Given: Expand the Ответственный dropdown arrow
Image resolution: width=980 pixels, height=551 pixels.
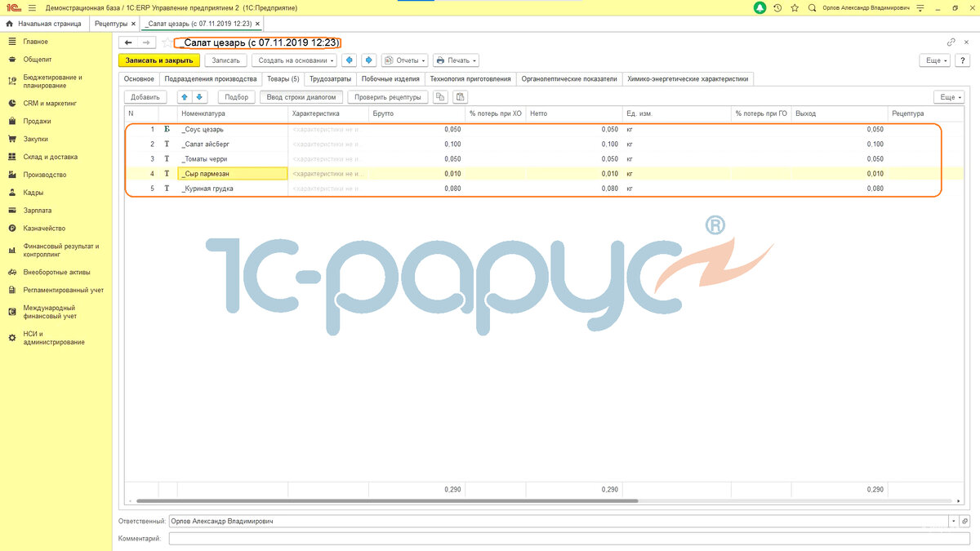Looking at the screenshot, I should pos(953,521).
